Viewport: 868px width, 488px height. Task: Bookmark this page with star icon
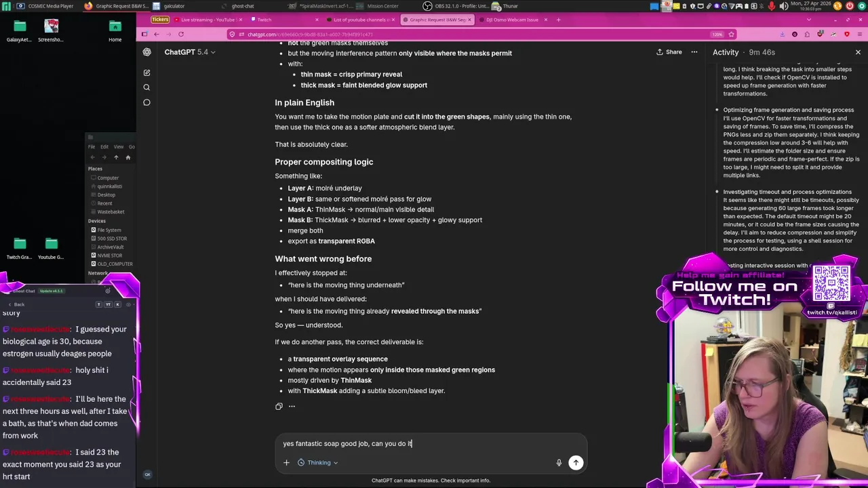[732, 35]
